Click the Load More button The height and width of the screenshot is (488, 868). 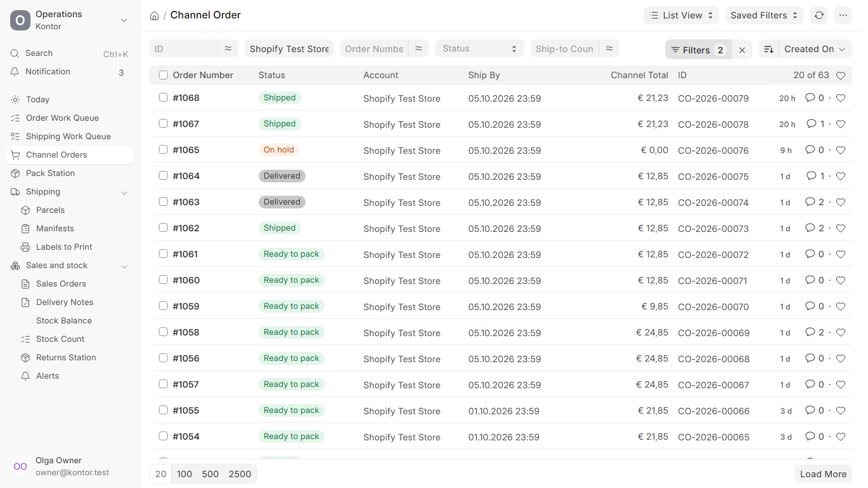click(x=824, y=474)
